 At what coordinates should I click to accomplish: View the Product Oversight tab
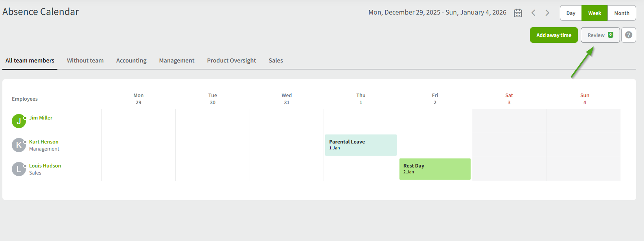(232, 61)
